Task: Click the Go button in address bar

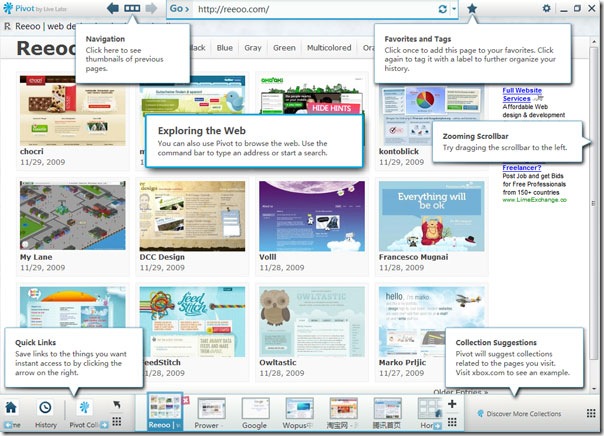Action: [x=180, y=8]
